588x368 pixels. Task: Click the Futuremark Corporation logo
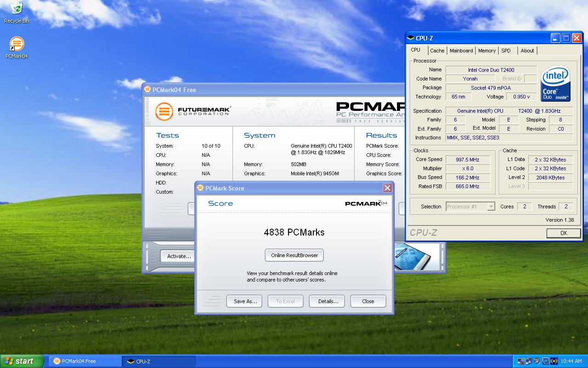click(193, 111)
